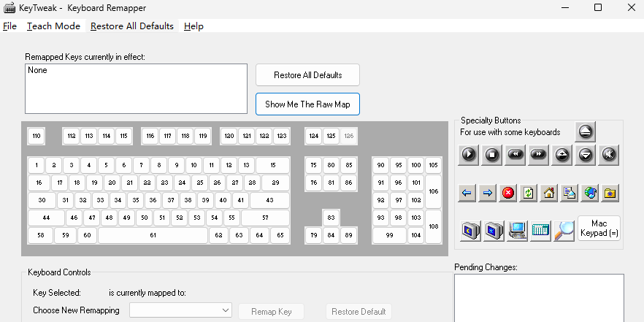Choose the Sleep monitor with moon icon
Viewport: 644px width, 322px height.
471,231
